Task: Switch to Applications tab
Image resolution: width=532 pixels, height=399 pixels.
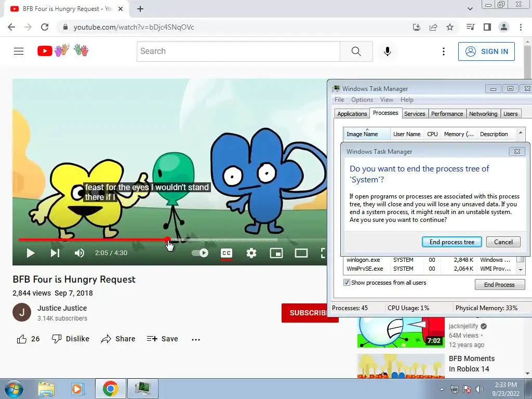Action: [x=352, y=114]
